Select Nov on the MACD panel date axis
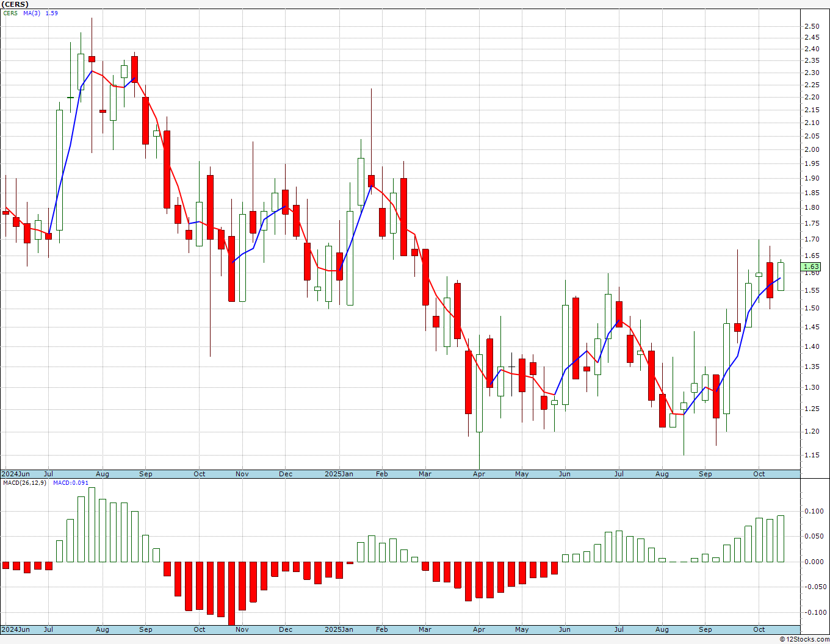 click(242, 629)
